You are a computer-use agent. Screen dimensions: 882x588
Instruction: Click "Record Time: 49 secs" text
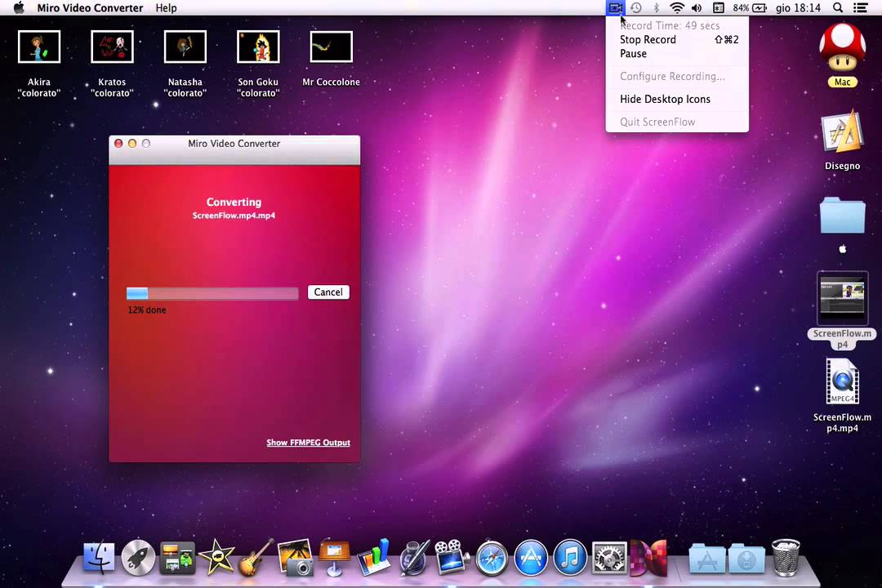(x=670, y=25)
